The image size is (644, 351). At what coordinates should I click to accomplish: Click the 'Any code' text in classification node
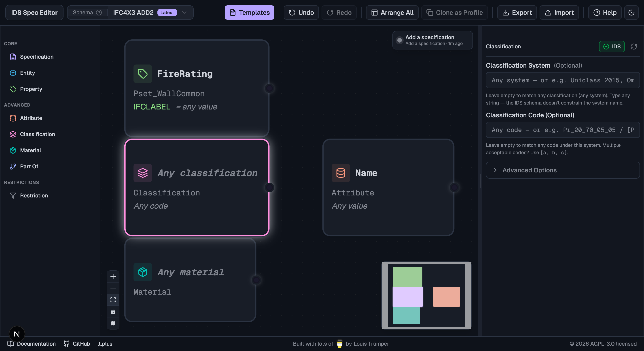click(x=150, y=206)
